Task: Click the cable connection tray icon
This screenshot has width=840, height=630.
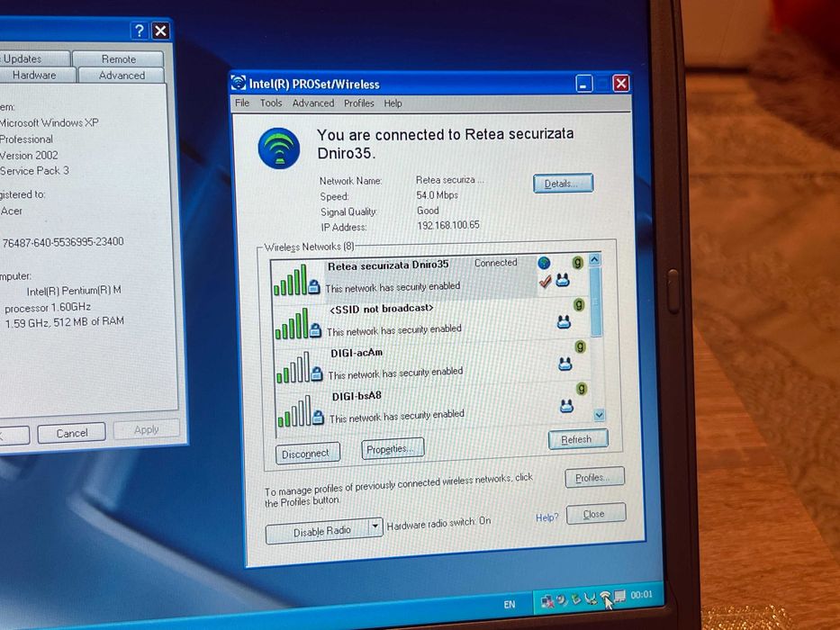Action: coord(591,598)
